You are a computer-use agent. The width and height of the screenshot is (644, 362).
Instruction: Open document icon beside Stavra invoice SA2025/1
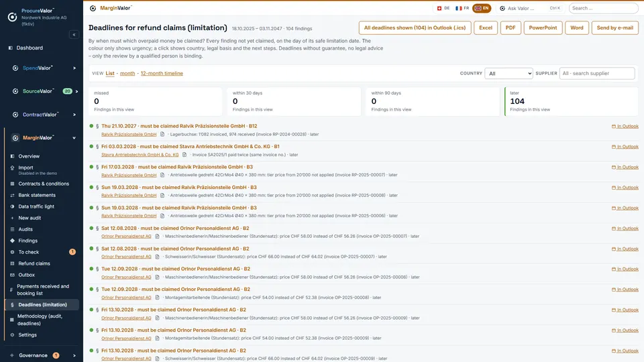pos(184,155)
